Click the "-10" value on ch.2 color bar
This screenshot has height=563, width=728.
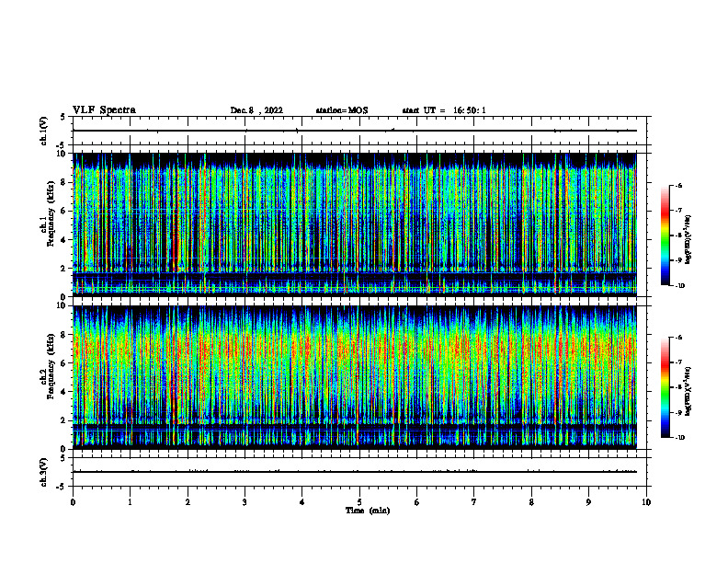(680, 438)
